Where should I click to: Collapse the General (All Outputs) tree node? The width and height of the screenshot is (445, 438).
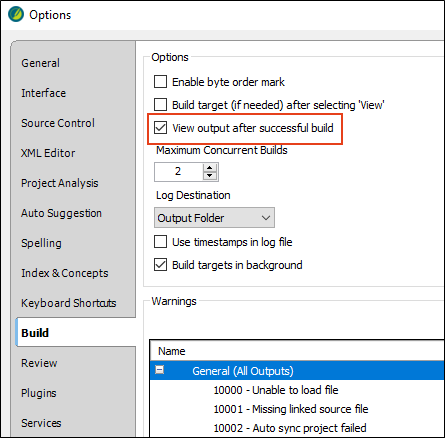[160, 370]
